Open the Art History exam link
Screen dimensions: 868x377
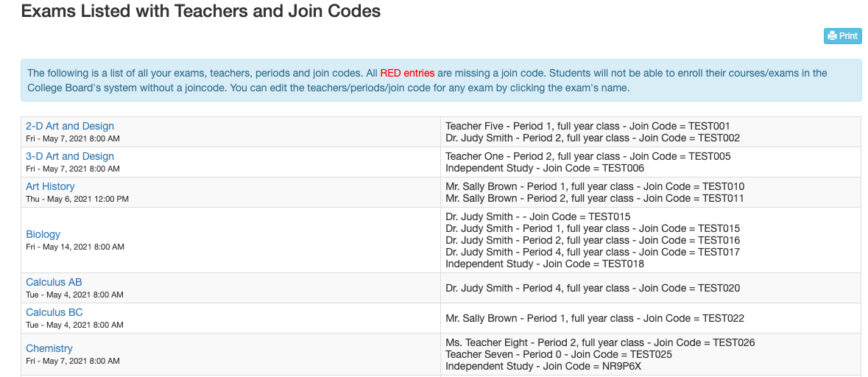coord(50,186)
